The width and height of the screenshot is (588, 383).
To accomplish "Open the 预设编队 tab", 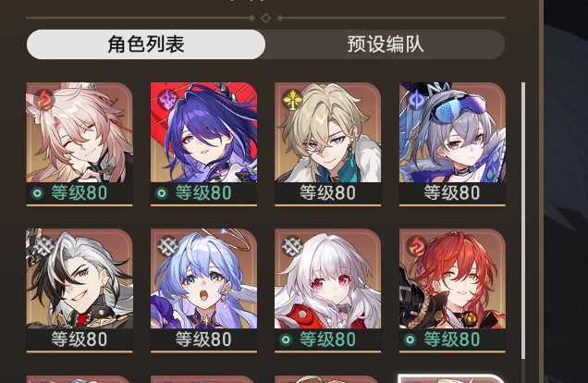I will coord(386,44).
